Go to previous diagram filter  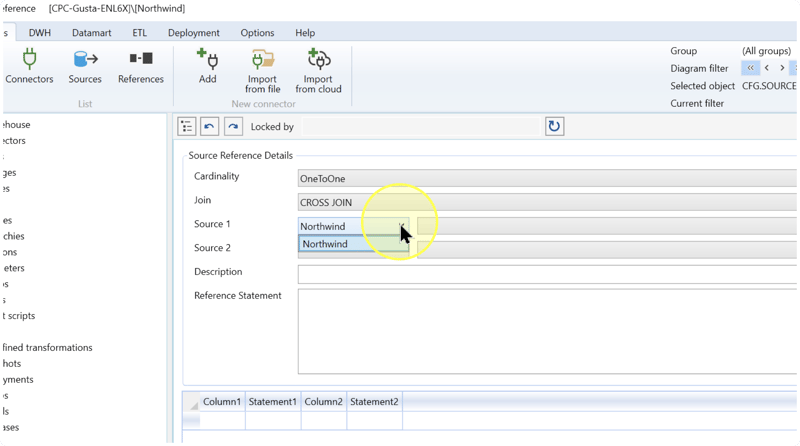click(x=766, y=68)
